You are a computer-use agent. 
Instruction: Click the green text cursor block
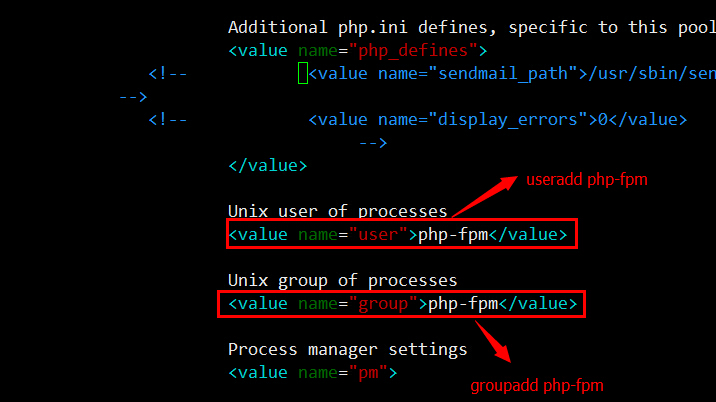tap(302, 73)
